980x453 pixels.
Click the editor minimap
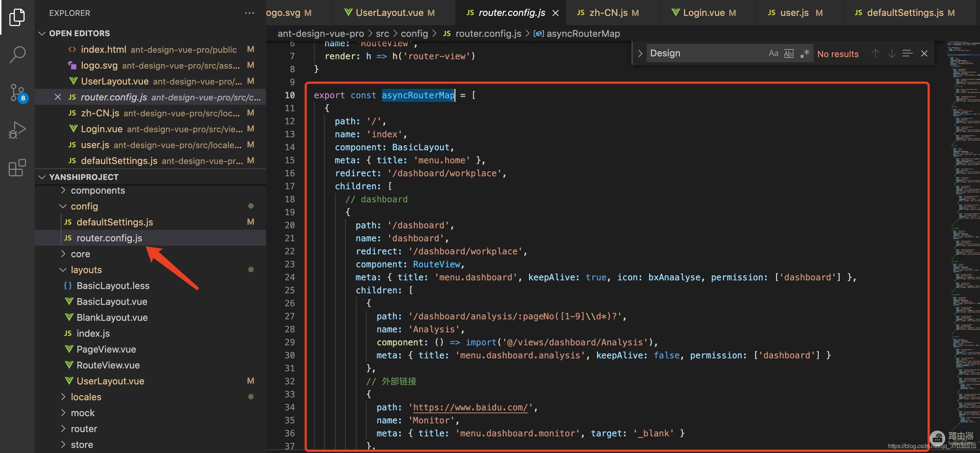963,243
